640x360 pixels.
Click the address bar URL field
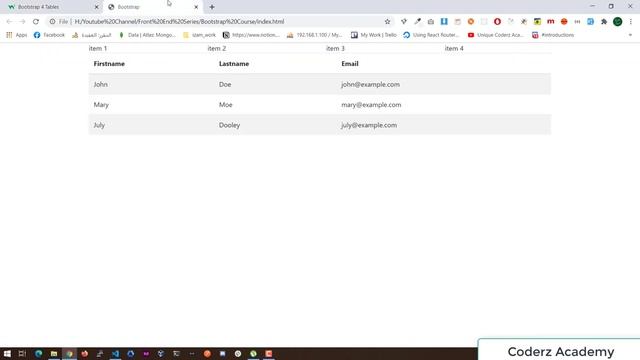tap(220, 22)
